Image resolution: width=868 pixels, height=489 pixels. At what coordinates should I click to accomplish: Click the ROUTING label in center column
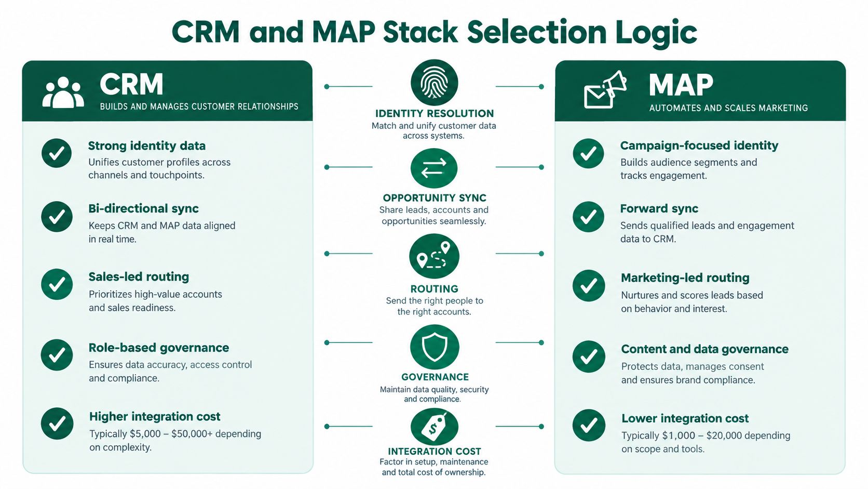435,289
